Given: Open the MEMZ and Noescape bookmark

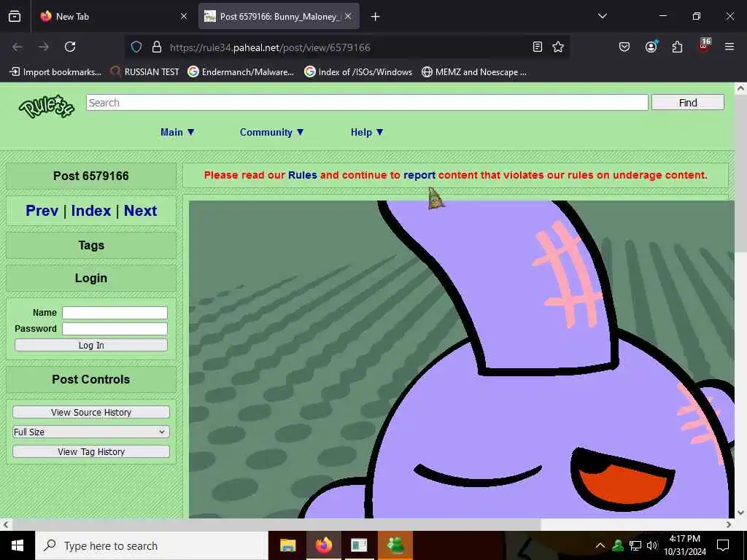Looking at the screenshot, I should tap(474, 72).
